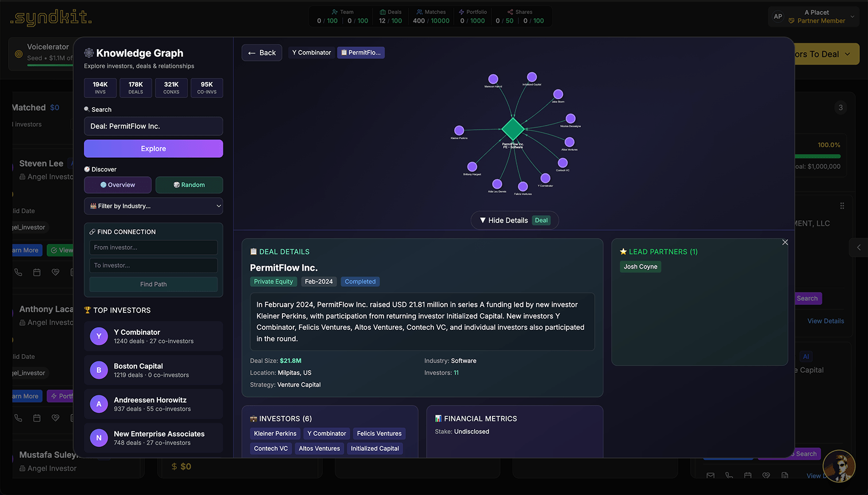Screen dimensions: 868x495
Task: Click the Y Combinator breadcrumb tab
Action: click(312, 53)
